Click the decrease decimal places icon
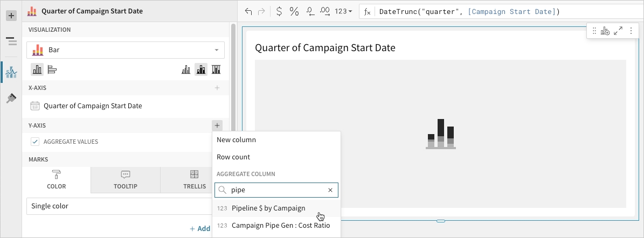This screenshot has height=238, width=644. tap(310, 11)
